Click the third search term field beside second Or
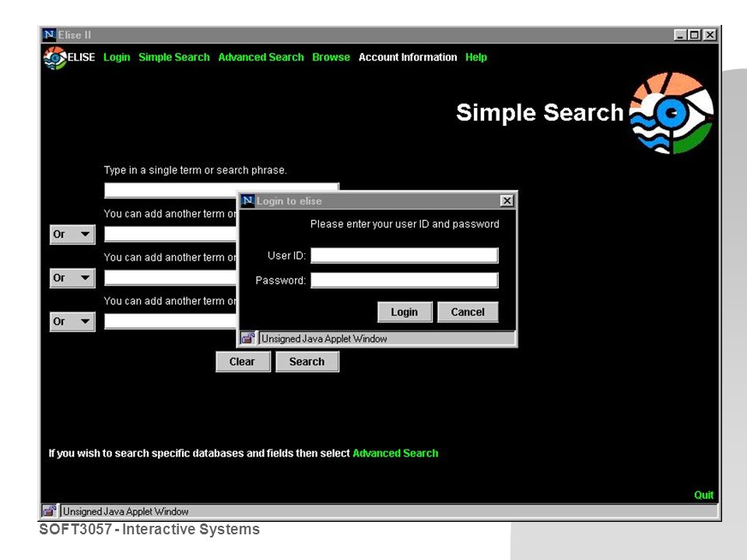The height and width of the screenshot is (560, 747). [x=170, y=278]
